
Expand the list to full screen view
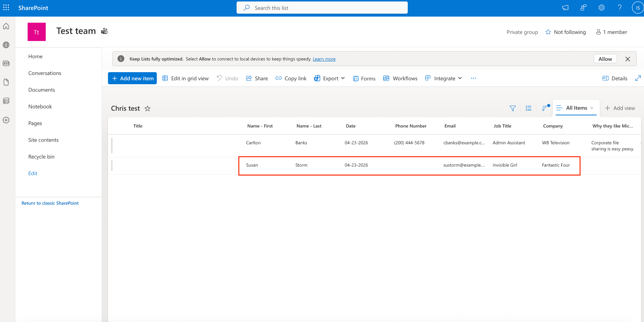coord(638,78)
